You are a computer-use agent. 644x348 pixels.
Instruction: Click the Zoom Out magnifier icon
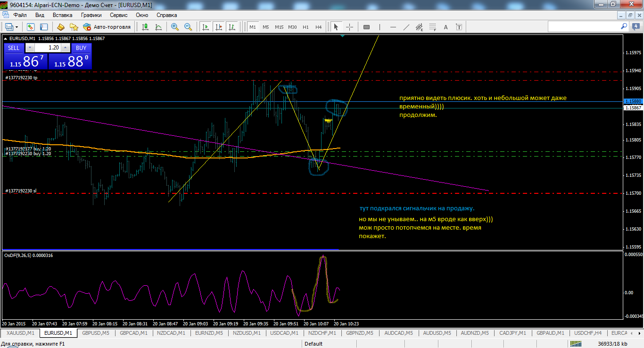pos(188,27)
